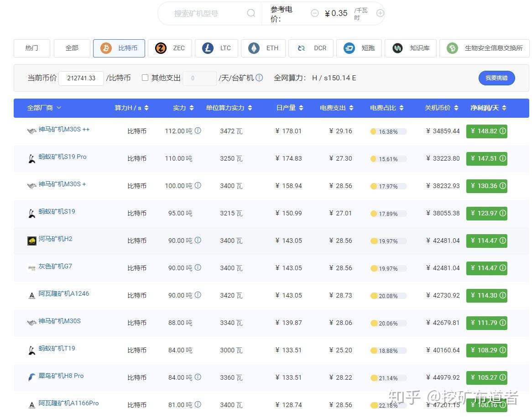Click info icon in 犀鸟矿机H8 Pro hashrate cell
Image resolution: width=532 pixels, height=419 pixels.
pyautogui.click(x=198, y=377)
